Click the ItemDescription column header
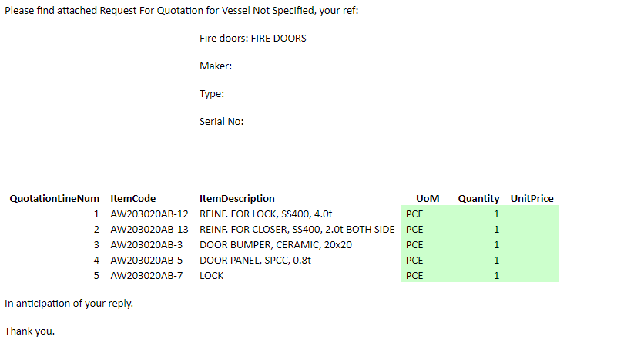This screenshot has width=644, height=343. [236, 199]
